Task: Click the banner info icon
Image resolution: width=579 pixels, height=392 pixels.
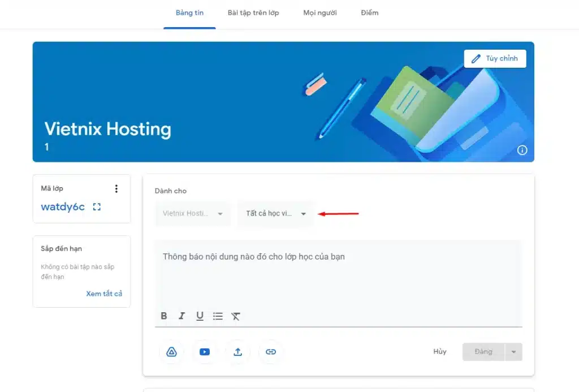Action: coord(522,150)
